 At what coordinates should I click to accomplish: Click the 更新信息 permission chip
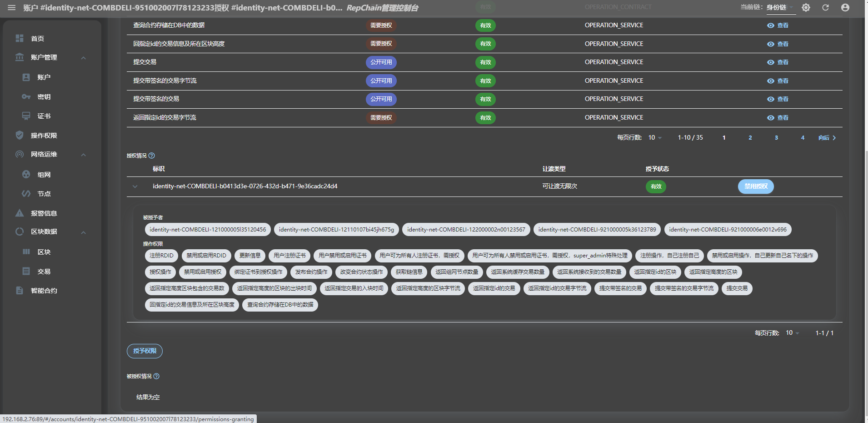(250, 256)
